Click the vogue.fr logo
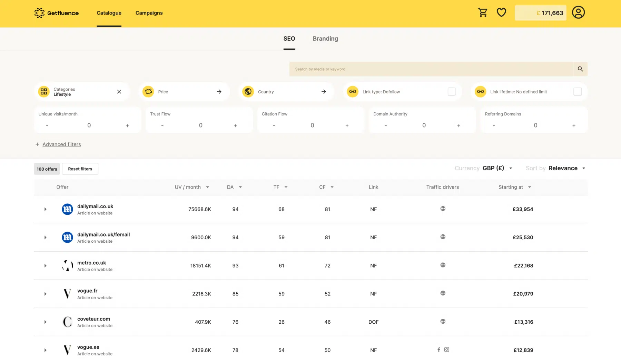 tap(67, 294)
